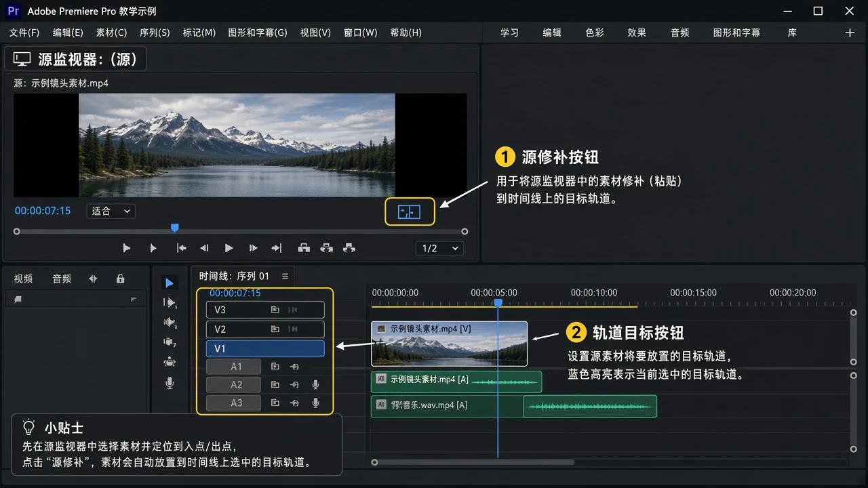868x488 pixels.
Task: Open the 1/2 playback resolution dropdown
Action: pos(439,248)
